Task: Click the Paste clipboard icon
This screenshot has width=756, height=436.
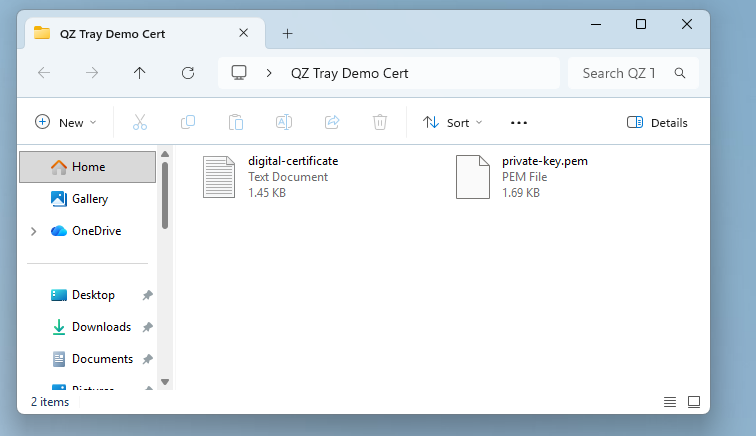Action: pyautogui.click(x=236, y=122)
